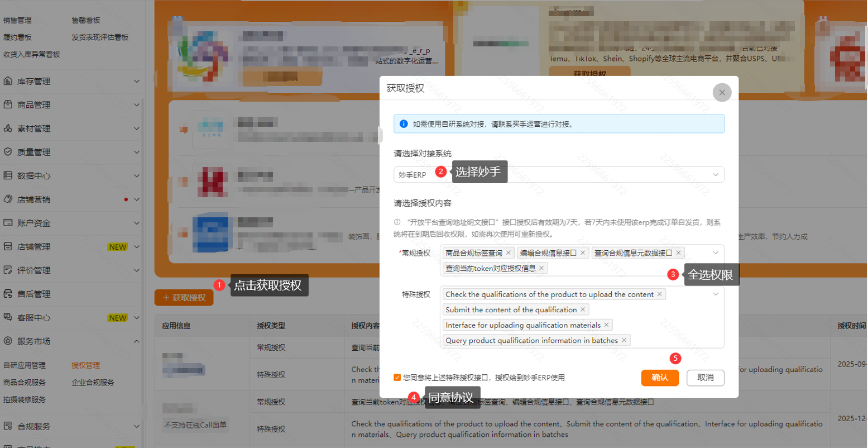Click the 账户资金 card icon in sidebar
Image resolution: width=868 pixels, height=448 pixels.
[8, 223]
